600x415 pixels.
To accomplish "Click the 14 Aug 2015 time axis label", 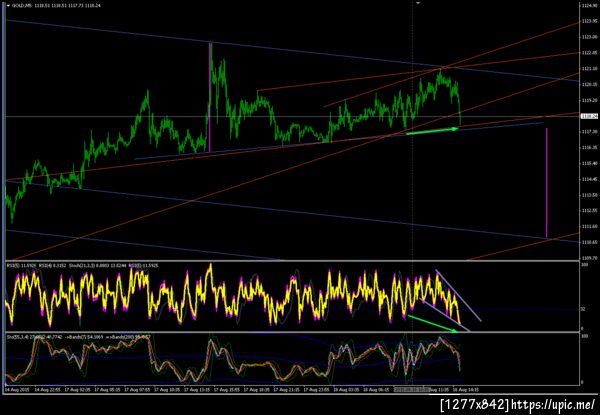I will [x=15, y=390].
